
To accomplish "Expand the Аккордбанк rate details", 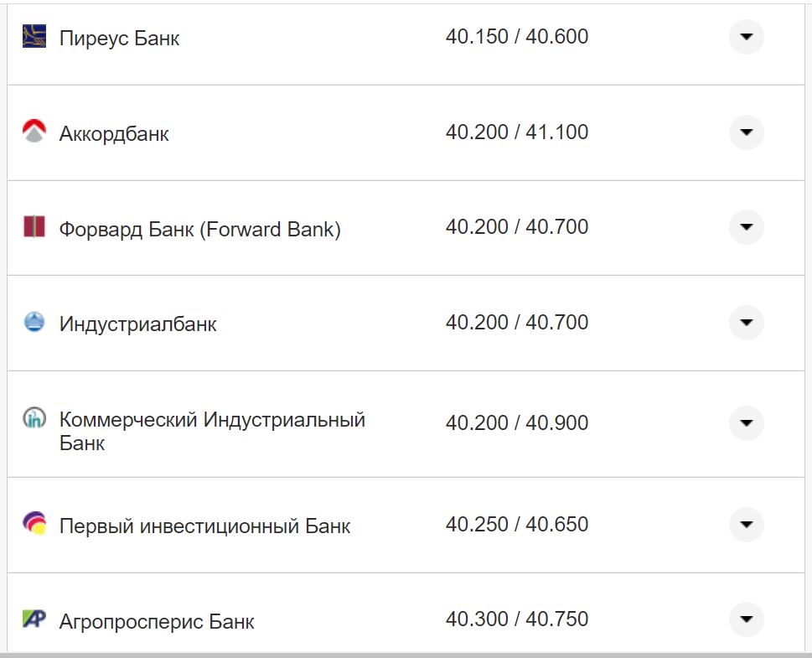I will coord(745,132).
